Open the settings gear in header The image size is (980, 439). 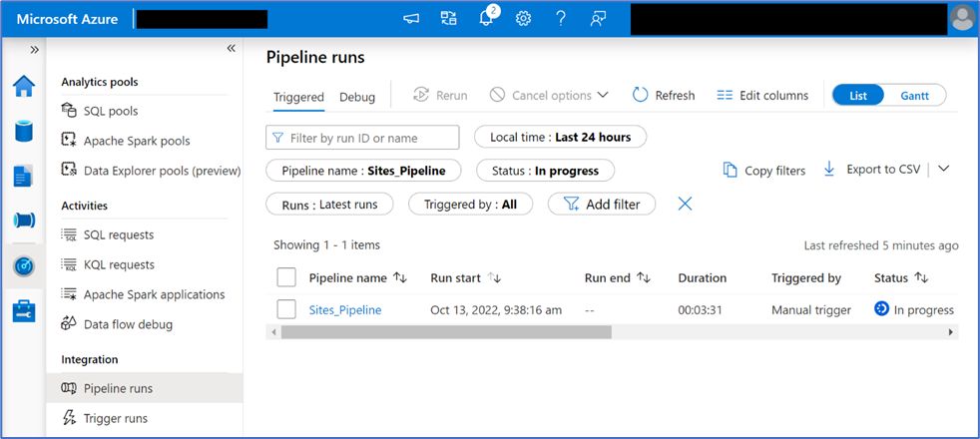click(x=523, y=18)
